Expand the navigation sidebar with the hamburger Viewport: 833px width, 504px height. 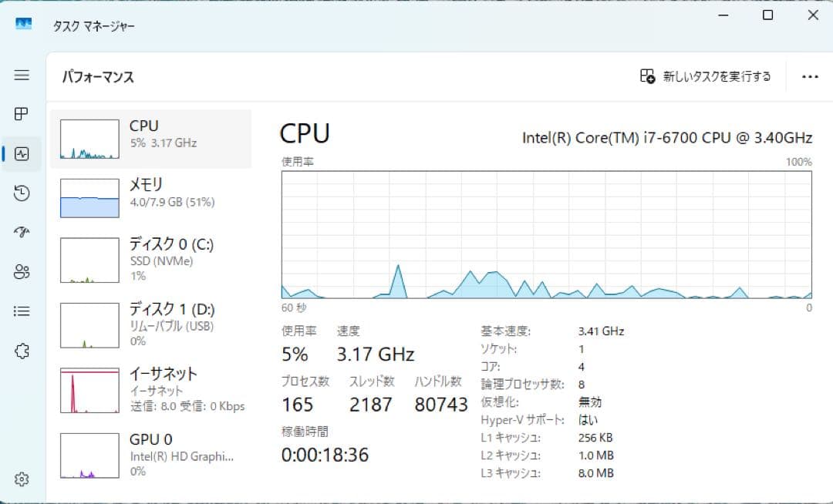tap(22, 75)
